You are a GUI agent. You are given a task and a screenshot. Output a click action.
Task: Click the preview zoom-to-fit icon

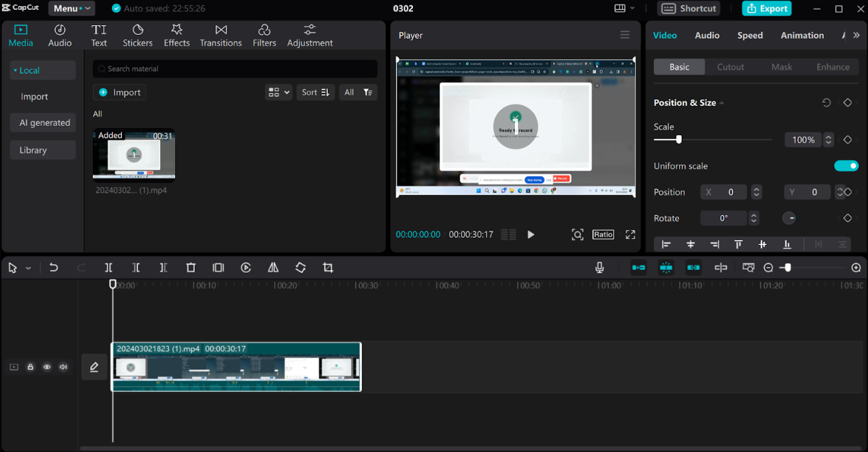(578, 235)
